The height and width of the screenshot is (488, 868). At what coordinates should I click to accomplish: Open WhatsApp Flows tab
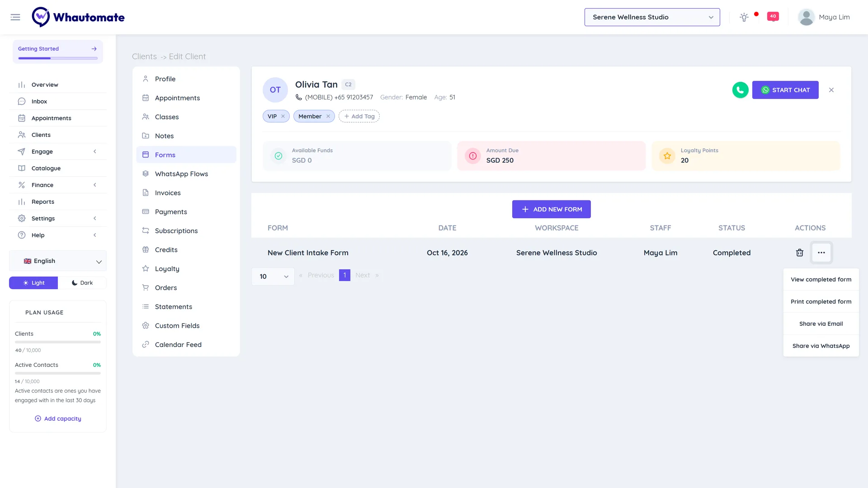[x=186, y=174]
